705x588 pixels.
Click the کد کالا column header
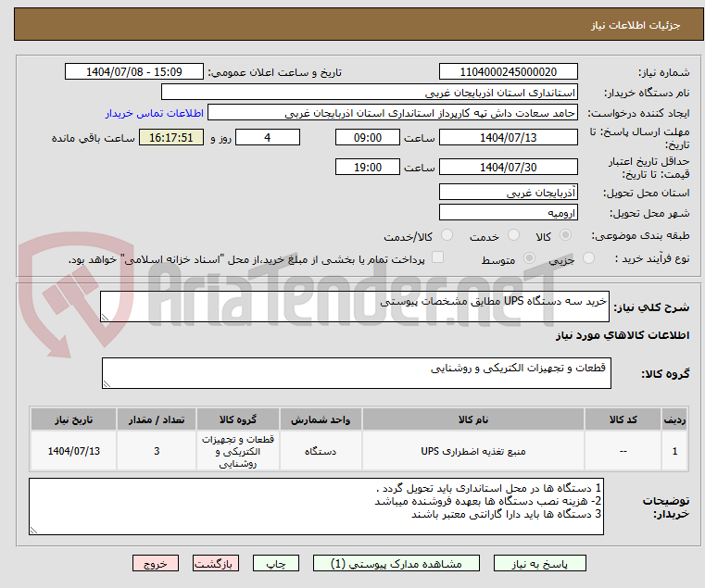pos(623,419)
